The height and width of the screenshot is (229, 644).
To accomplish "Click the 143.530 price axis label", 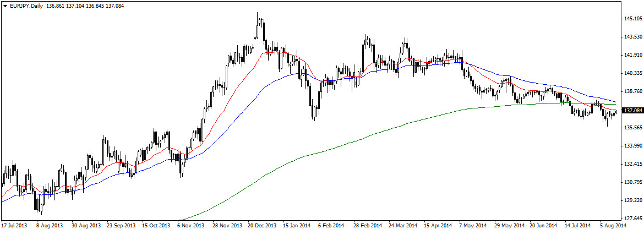I will (633, 37).
